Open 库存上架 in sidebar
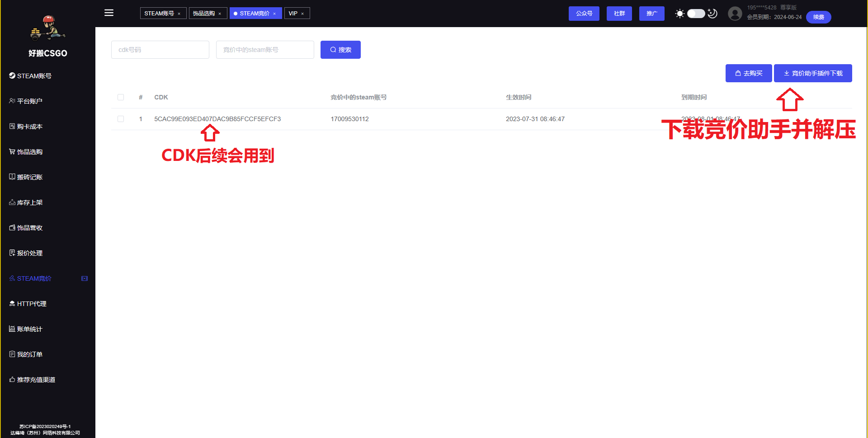 click(47, 203)
